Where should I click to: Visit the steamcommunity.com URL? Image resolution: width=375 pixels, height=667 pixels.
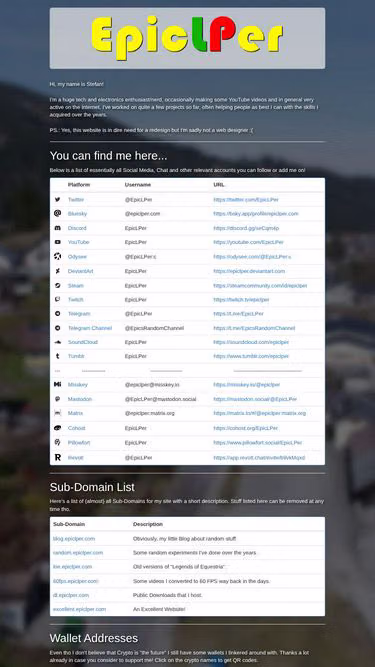pos(260,285)
